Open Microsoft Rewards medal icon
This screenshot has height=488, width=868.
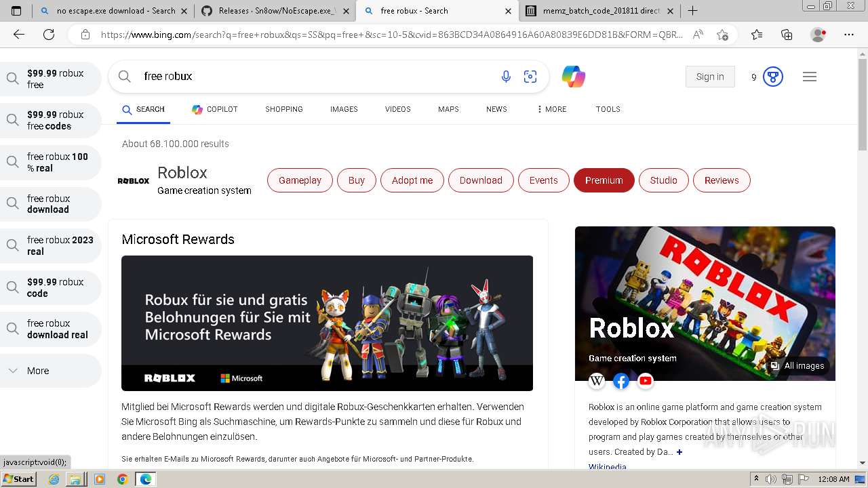point(773,77)
